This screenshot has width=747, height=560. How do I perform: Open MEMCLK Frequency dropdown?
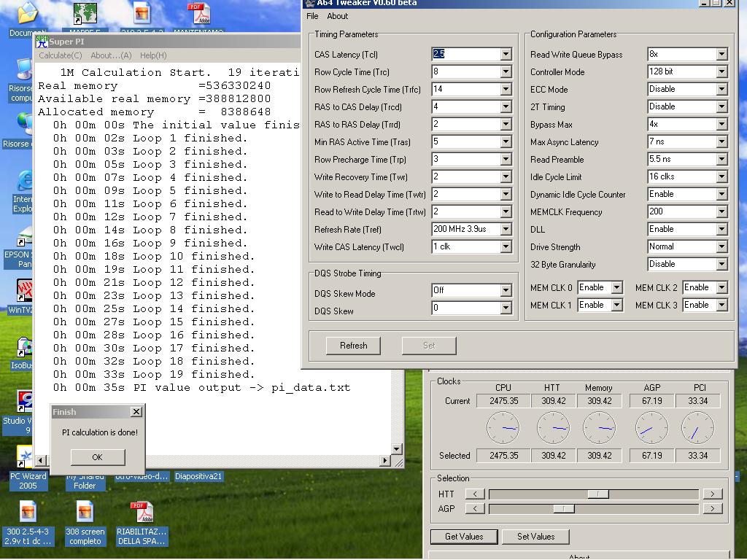click(721, 211)
